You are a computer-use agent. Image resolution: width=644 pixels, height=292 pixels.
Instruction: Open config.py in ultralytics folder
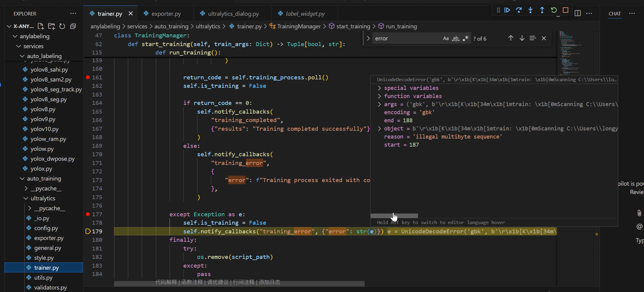(46, 228)
